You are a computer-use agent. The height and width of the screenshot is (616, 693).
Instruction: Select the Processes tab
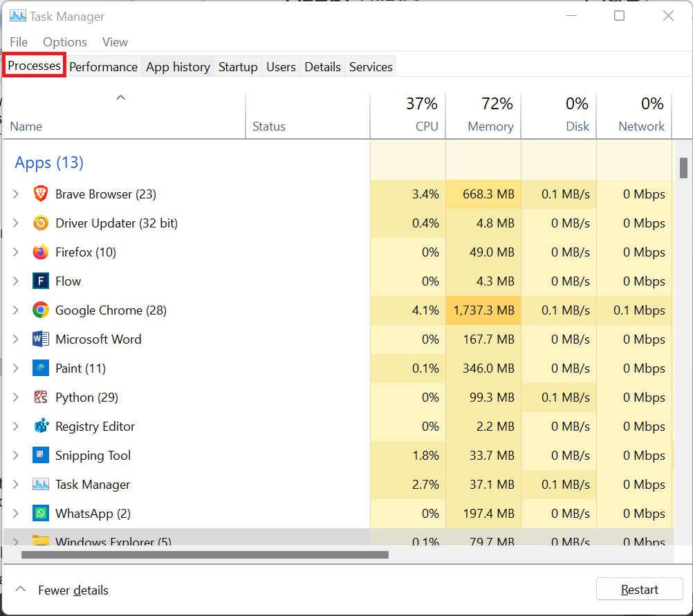(34, 66)
